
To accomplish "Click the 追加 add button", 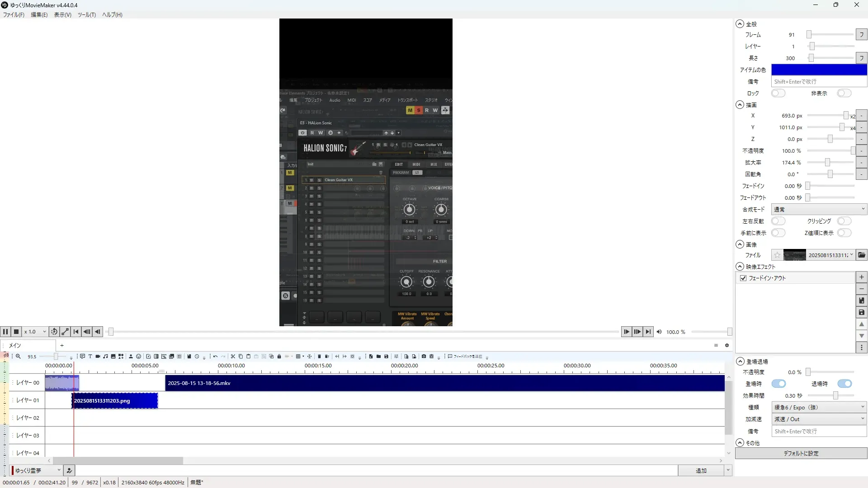I will [701, 470].
